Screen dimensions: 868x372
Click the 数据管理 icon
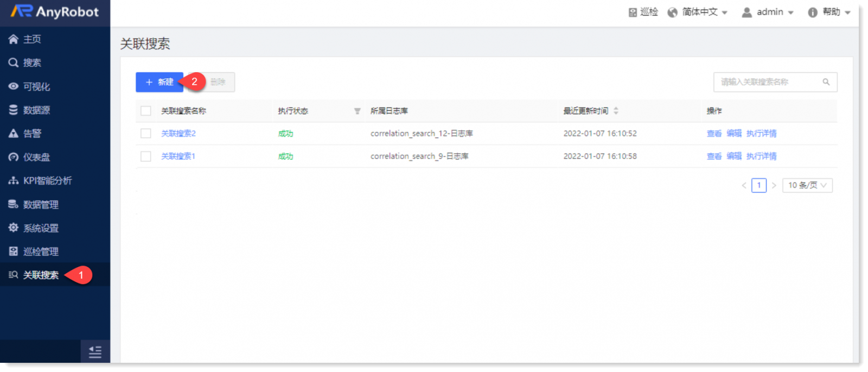(x=14, y=204)
